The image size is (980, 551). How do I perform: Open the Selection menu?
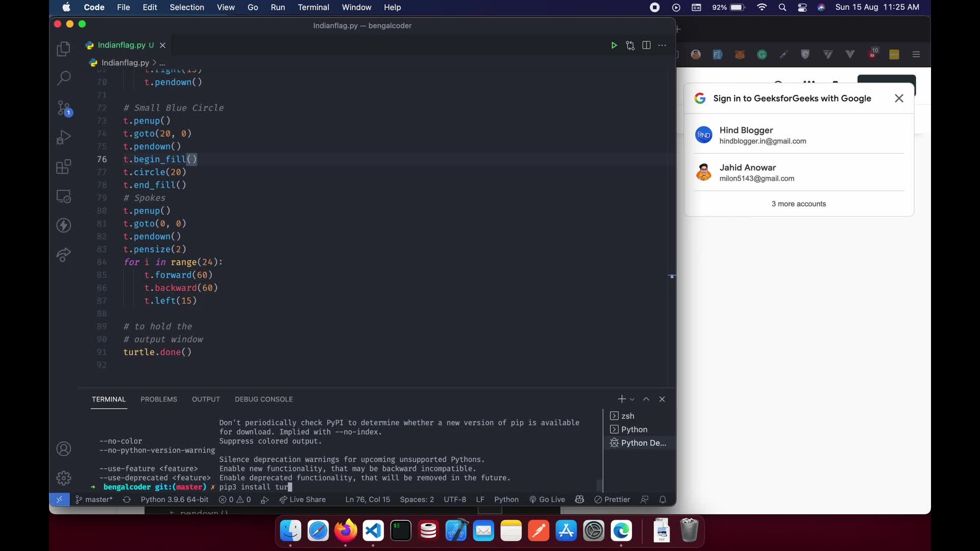pos(187,7)
